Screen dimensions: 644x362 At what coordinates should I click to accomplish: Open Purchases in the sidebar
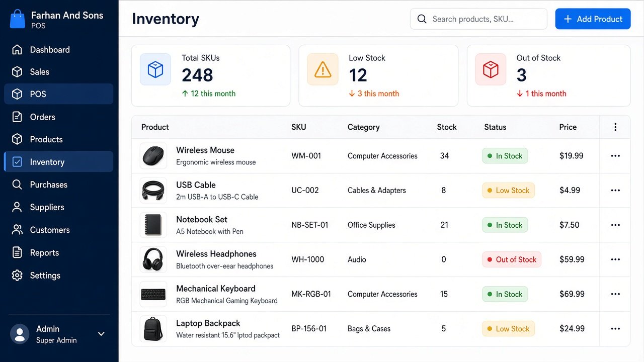(58, 185)
